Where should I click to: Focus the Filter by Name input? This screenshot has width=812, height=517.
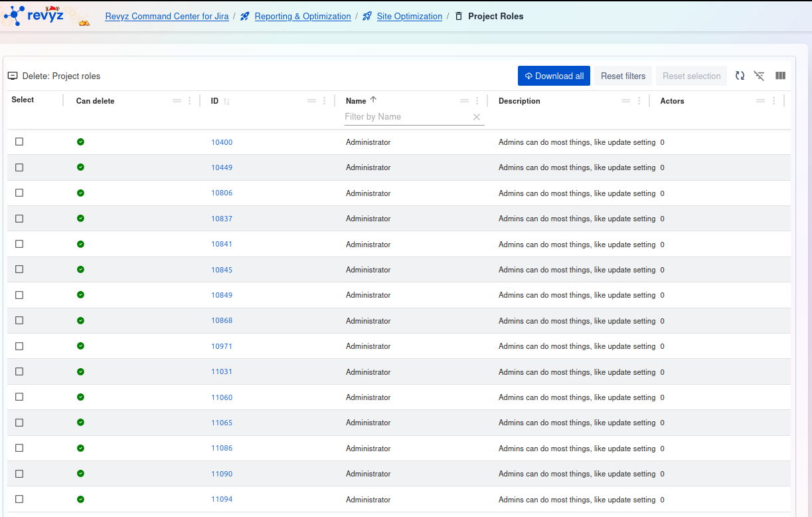pos(406,117)
